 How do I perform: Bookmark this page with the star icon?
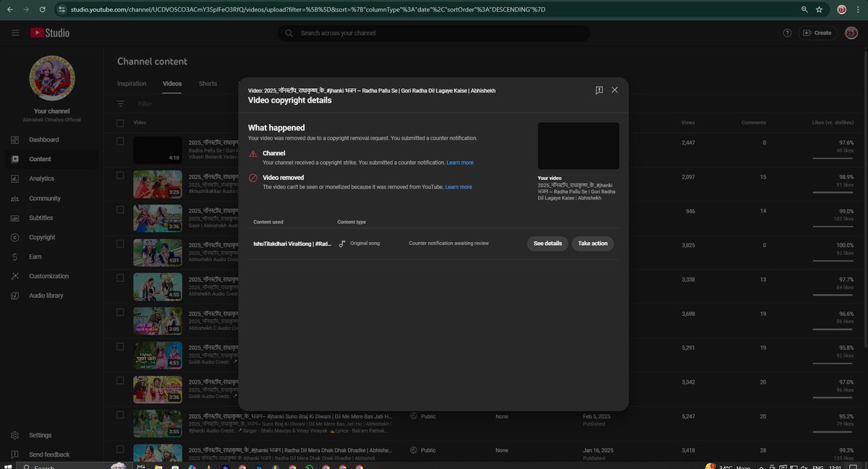819,9
